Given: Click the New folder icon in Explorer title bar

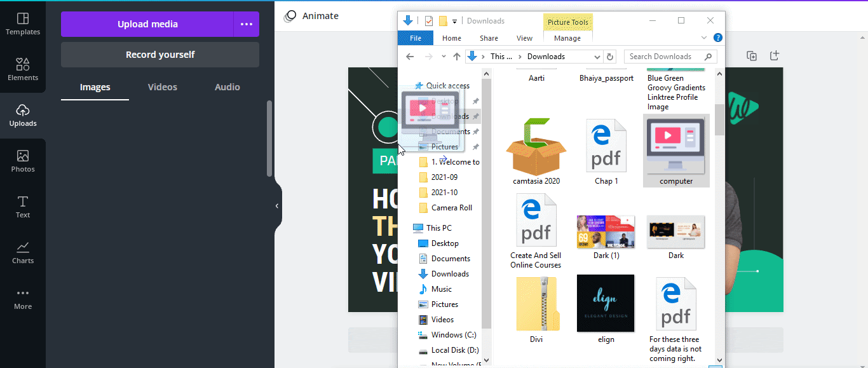Looking at the screenshot, I should click(443, 21).
